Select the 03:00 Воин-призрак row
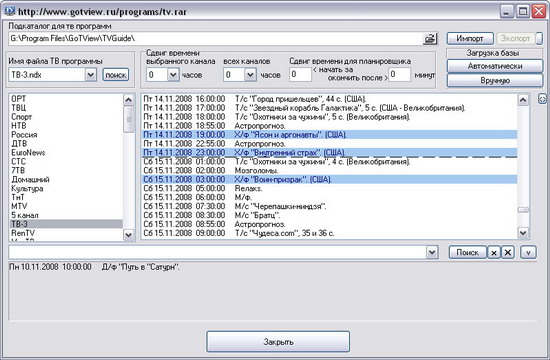The image size is (550, 360). pyautogui.click(x=330, y=179)
